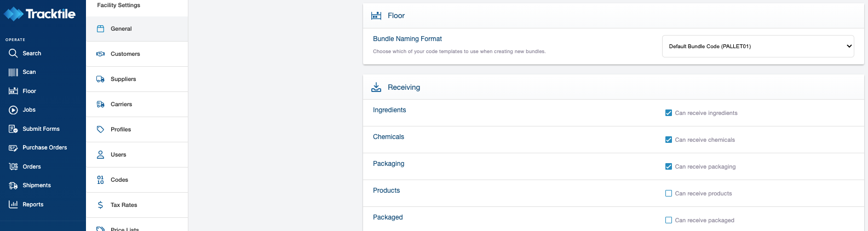
Task: Open the Floor icon in sidebar
Action: click(13, 91)
